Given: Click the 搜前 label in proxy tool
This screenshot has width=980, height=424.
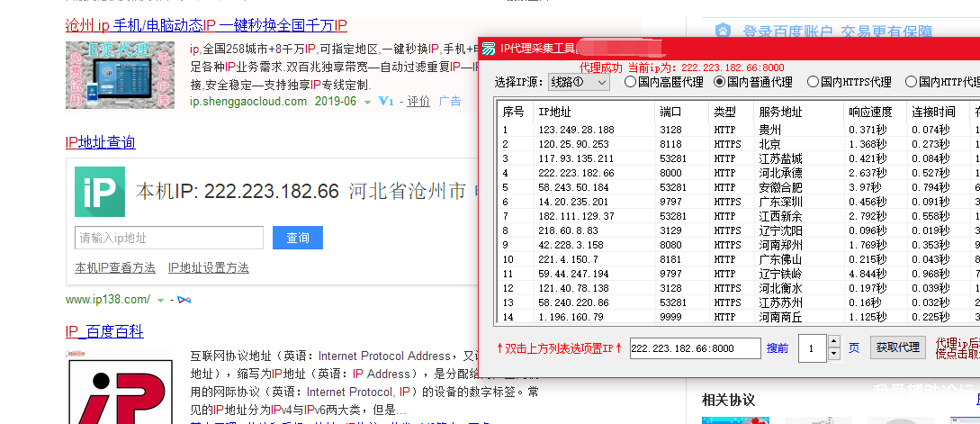Looking at the screenshot, I should [778, 348].
